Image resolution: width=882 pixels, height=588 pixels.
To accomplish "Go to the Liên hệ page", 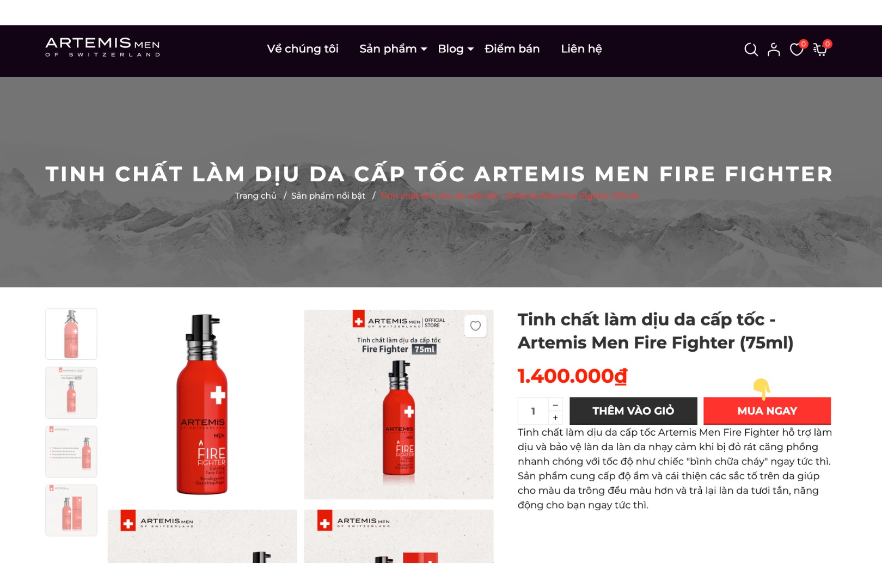I will coord(581,49).
